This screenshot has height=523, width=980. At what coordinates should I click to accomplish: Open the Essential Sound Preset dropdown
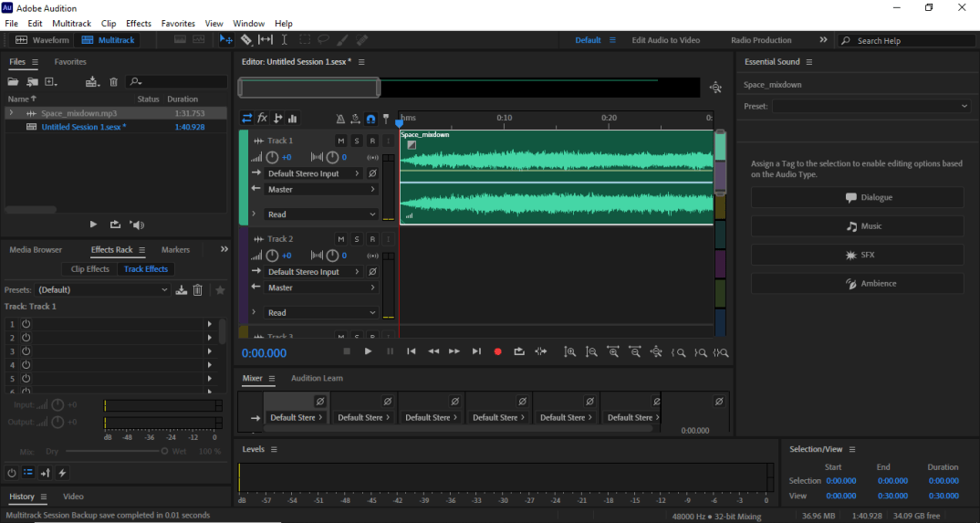tap(871, 106)
